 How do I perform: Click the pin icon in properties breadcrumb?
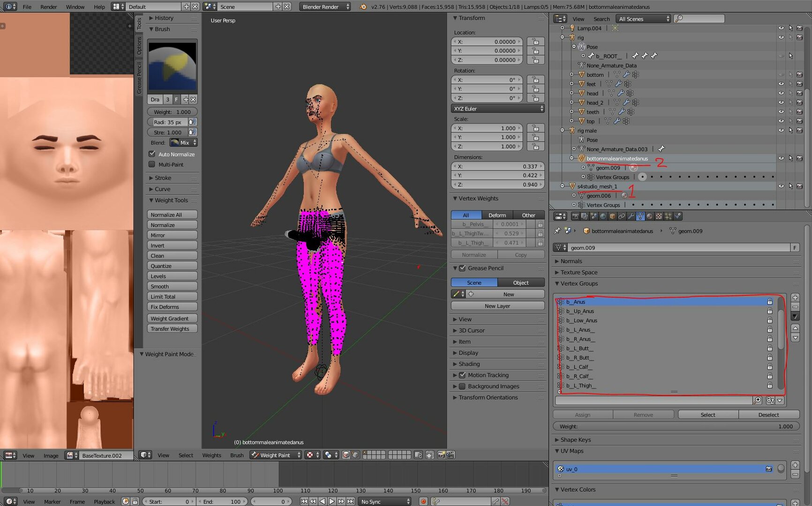click(557, 231)
